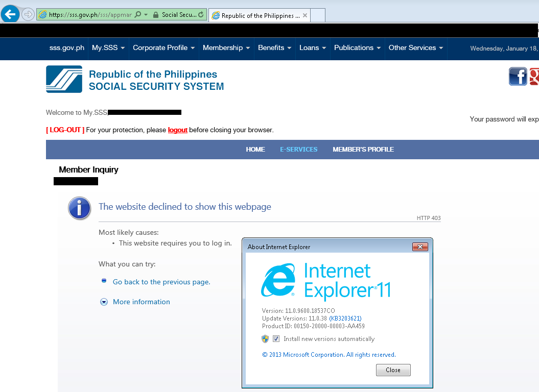Viewport: 539px width, 392px height.
Task: Click Go back to the previous page
Action: tap(161, 282)
